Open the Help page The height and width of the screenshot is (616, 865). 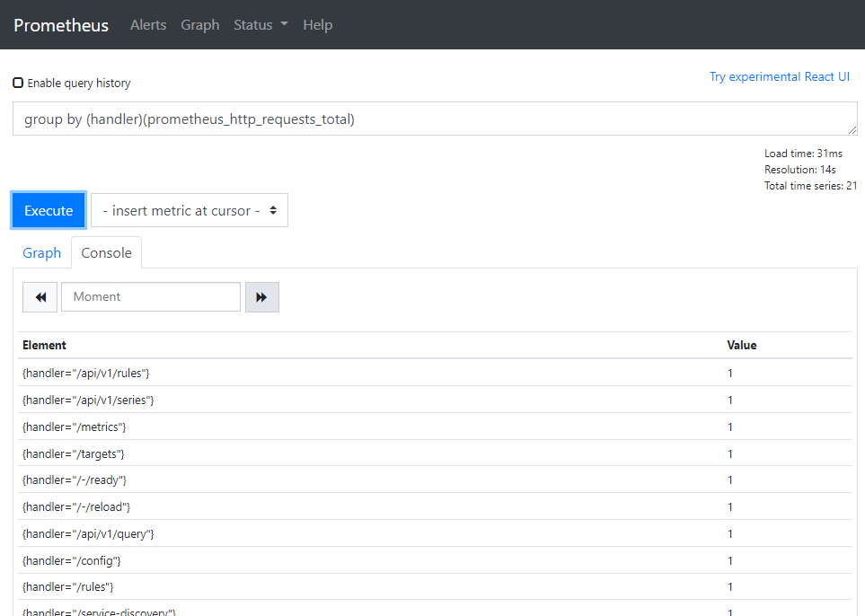pyautogui.click(x=317, y=25)
